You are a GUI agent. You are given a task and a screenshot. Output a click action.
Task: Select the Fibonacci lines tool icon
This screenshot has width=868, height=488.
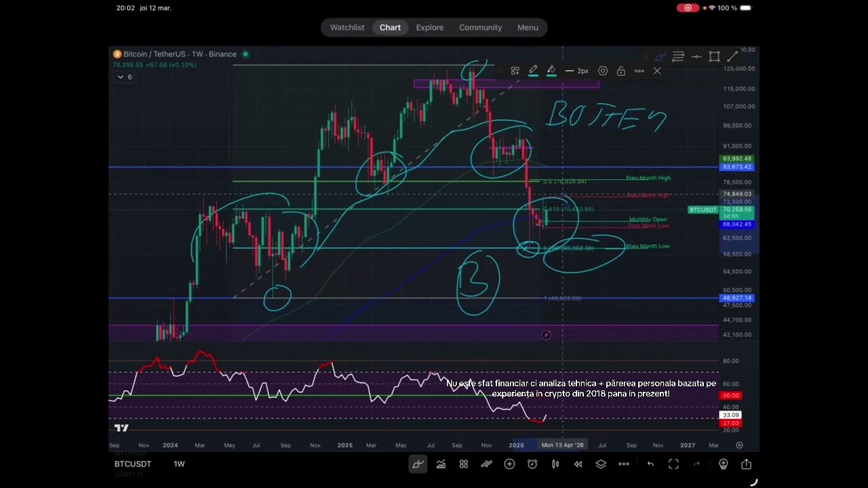point(678,57)
